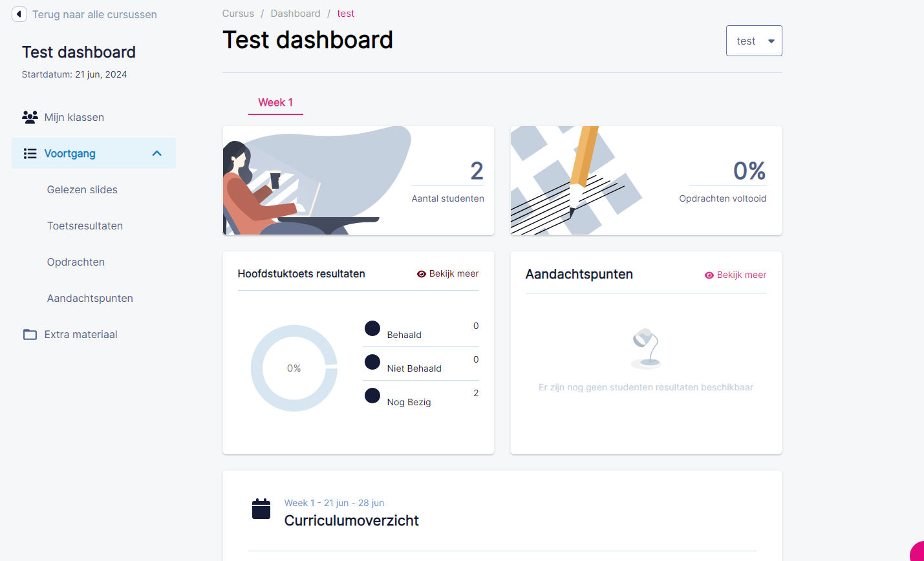924x561 pixels.
Task: Click the back arrow icon beside Terug naar alle cursussen
Action: [19, 14]
